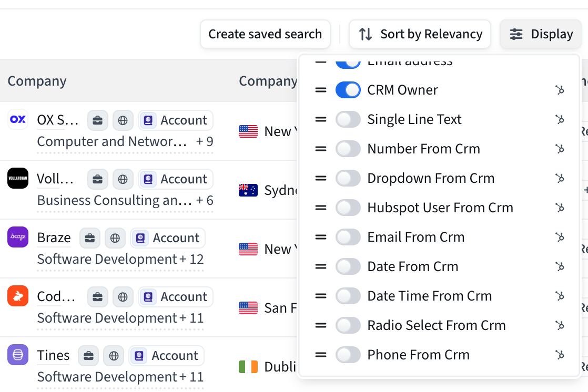This screenshot has height=392, width=588.
Task: Click the Company column header
Action: [37, 81]
